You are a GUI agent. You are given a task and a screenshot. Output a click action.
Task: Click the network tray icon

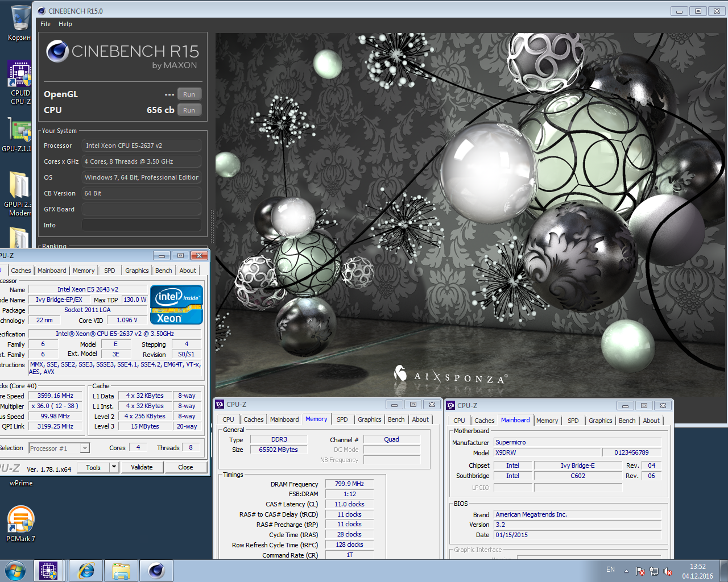(x=654, y=571)
